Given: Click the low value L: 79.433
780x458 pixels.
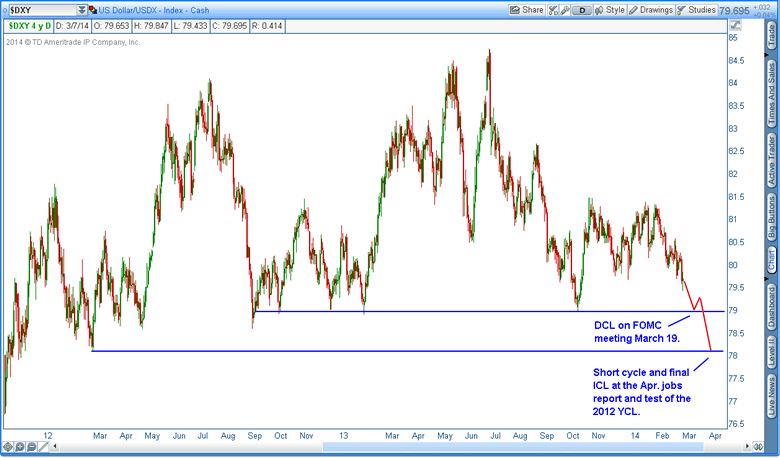Looking at the screenshot, I should pos(190,26).
